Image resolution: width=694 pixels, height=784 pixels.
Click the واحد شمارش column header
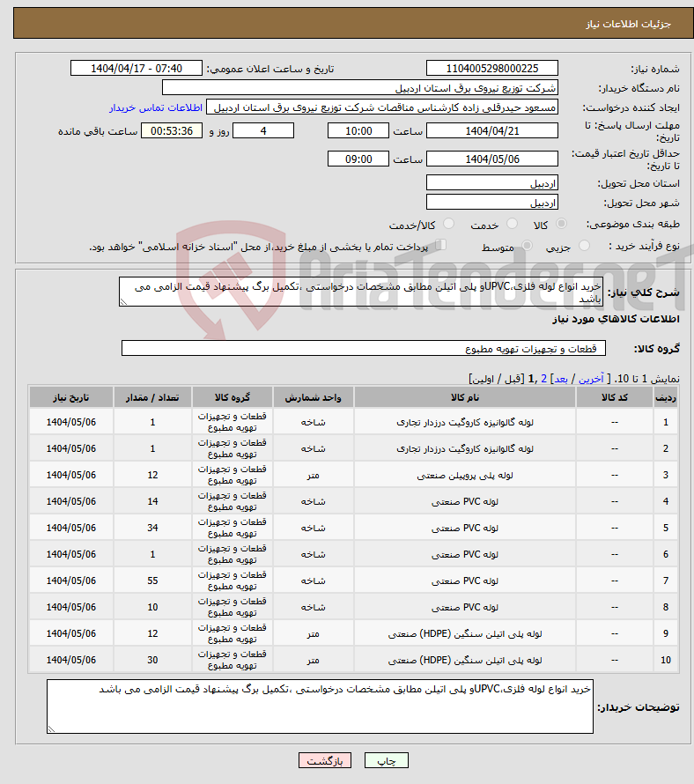coord(313,397)
